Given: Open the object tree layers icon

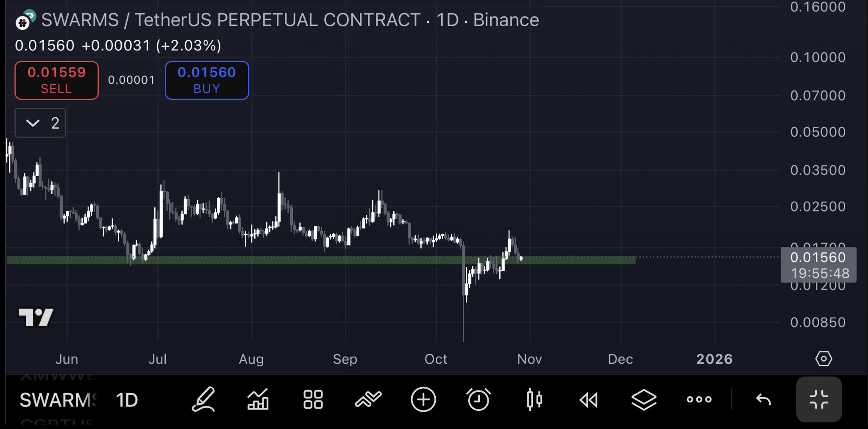Looking at the screenshot, I should 644,399.
